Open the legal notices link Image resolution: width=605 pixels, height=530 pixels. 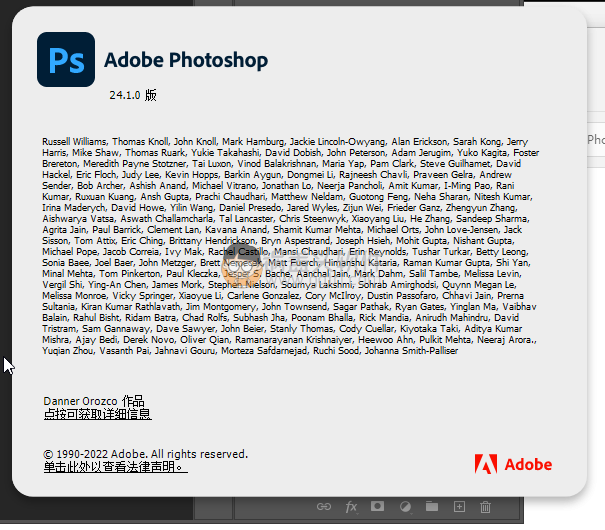point(115,467)
